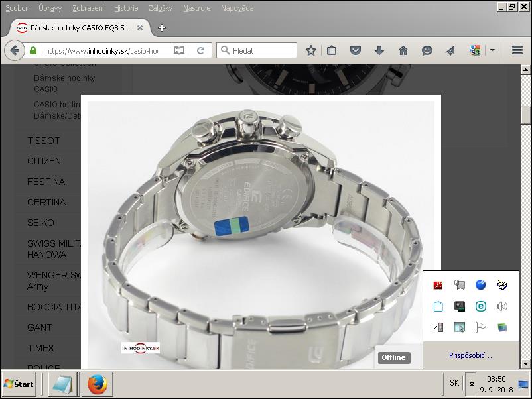Image resolution: width=532 pixels, height=399 pixels.
Task: Open the FESTINA brand link
Action: 46,182
